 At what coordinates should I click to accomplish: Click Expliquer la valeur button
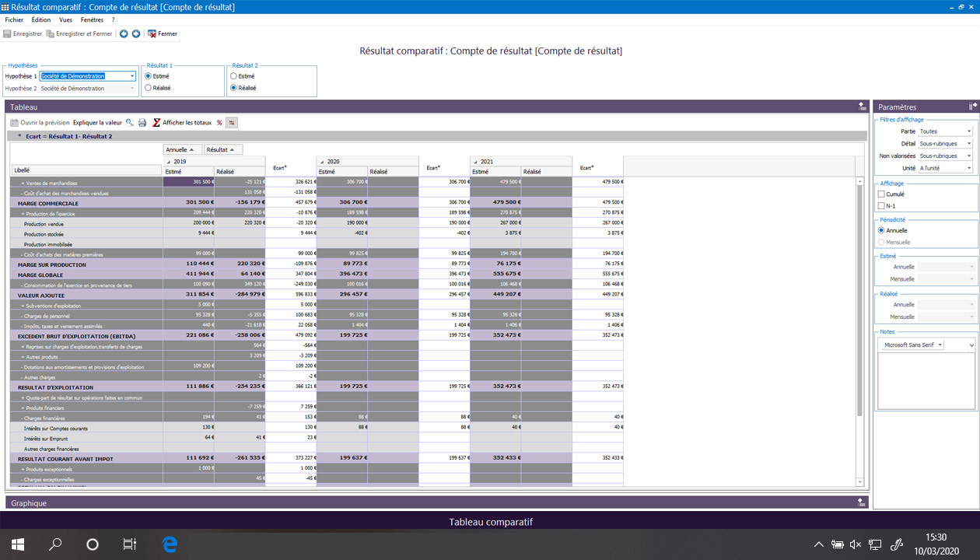click(x=97, y=123)
